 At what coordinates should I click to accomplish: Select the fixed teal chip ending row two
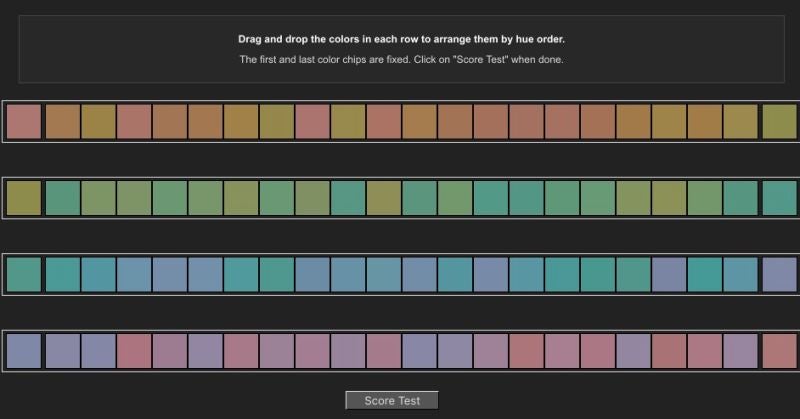779,198
